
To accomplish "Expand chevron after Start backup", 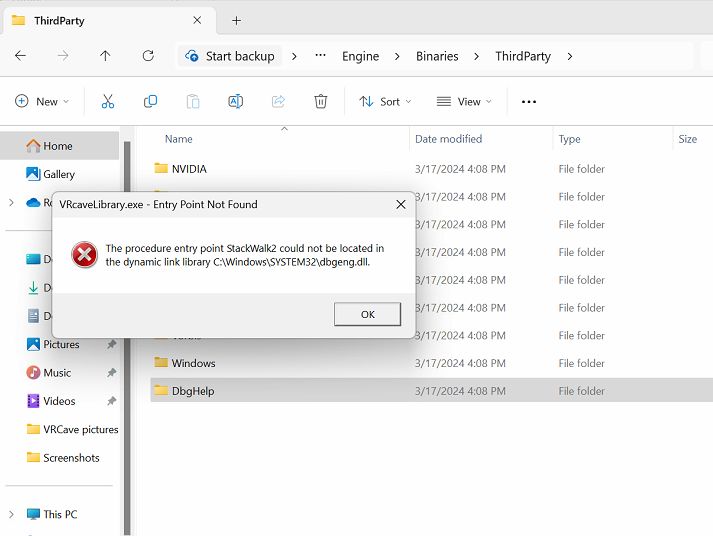I will tap(294, 56).
